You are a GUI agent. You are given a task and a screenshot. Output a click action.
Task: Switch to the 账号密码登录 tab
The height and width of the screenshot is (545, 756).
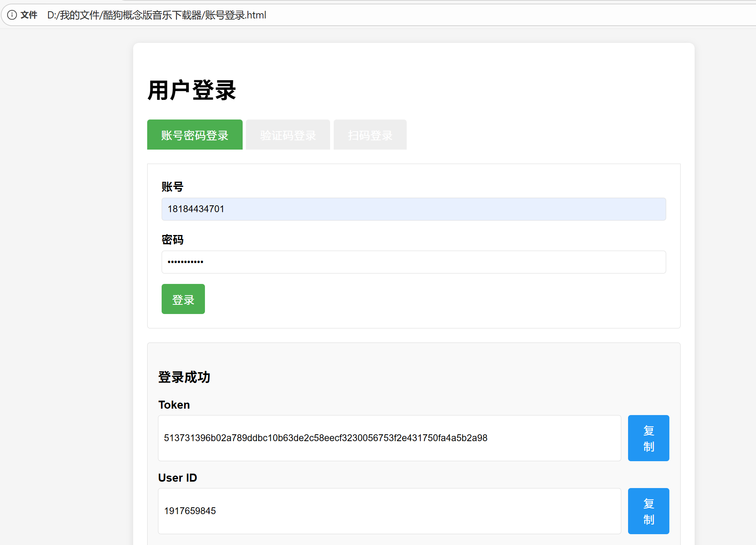point(195,135)
